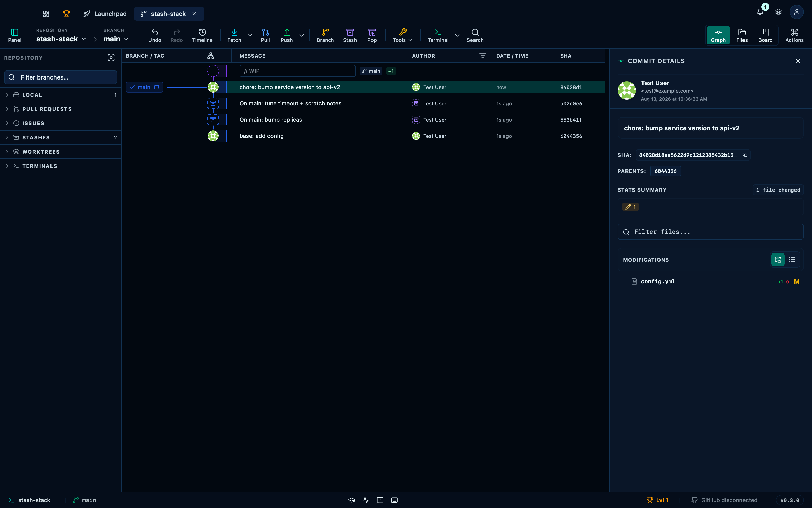Open the Author column filter
The height and width of the screenshot is (508, 812).
click(482, 56)
